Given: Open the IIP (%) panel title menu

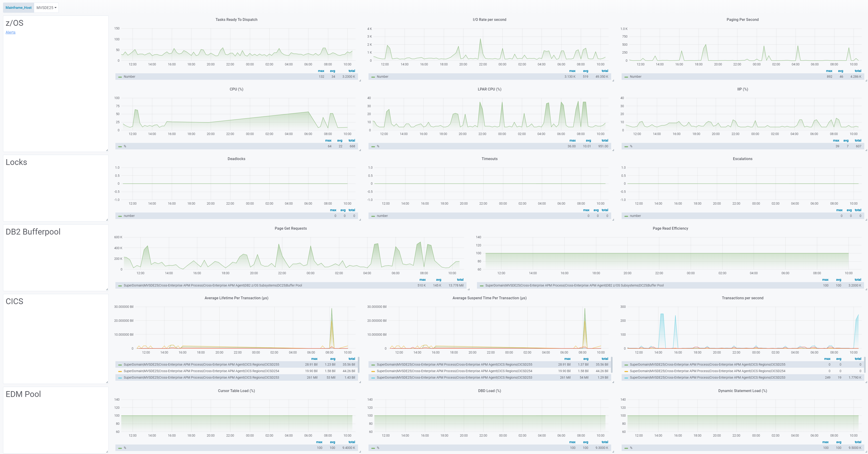Looking at the screenshot, I should 742,89.
